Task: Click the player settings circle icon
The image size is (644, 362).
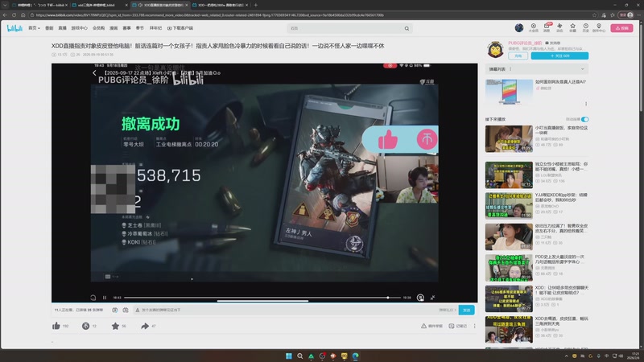Action: tap(420, 298)
